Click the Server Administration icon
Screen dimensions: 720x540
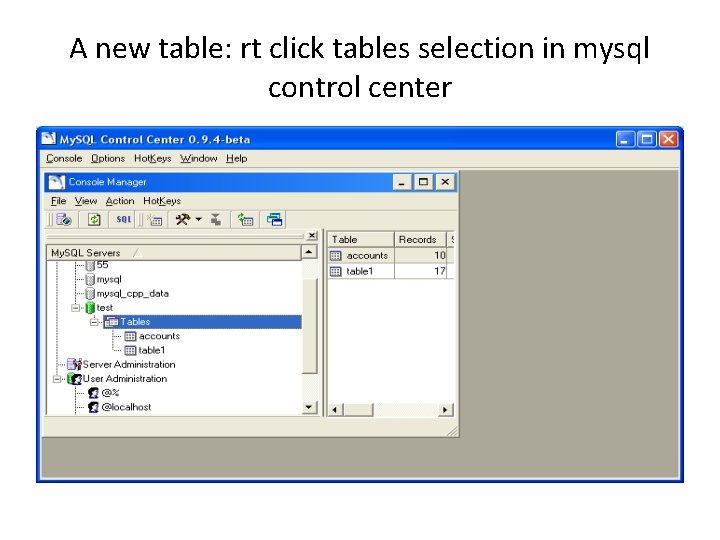74,365
